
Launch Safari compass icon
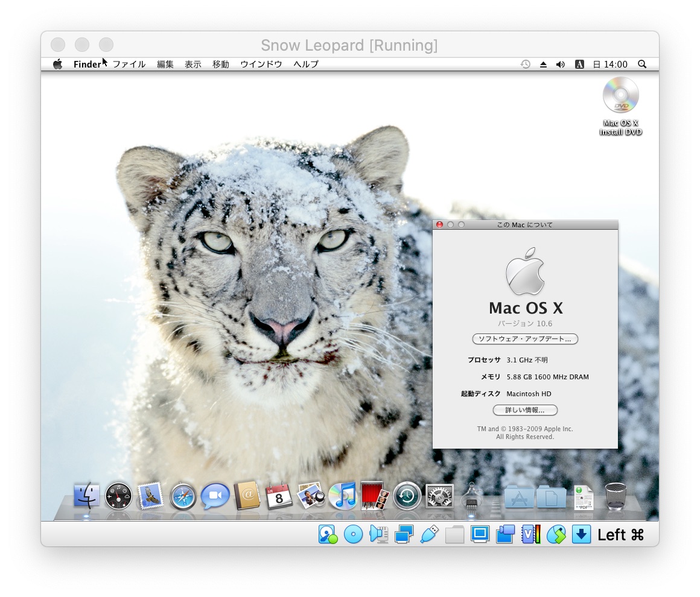click(183, 496)
